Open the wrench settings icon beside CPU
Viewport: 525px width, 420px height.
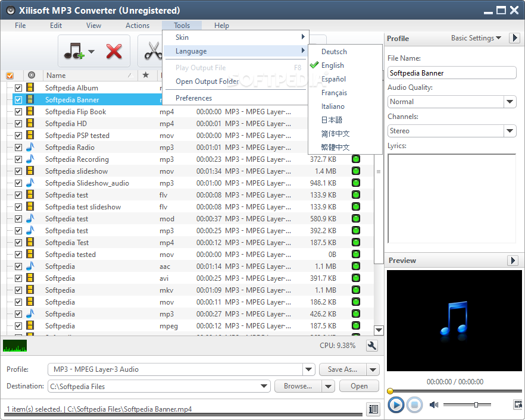(x=371, y=346)
